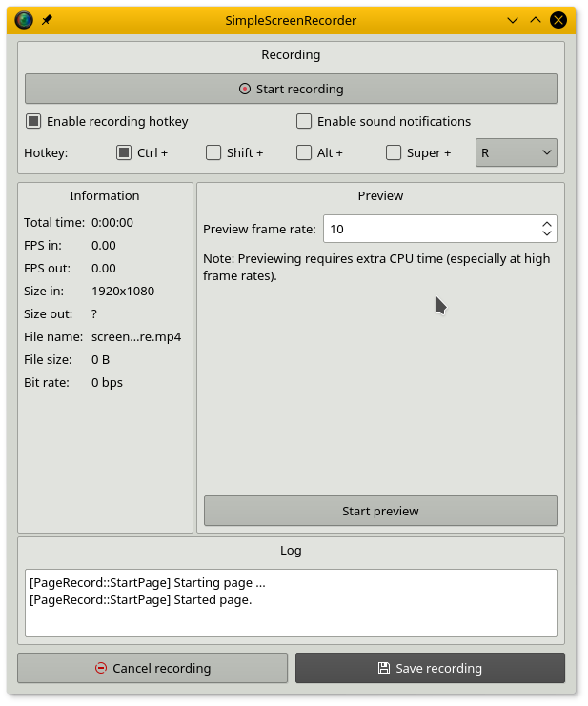Enable the Super + hotkey modifier

click(x=394, y=152)
